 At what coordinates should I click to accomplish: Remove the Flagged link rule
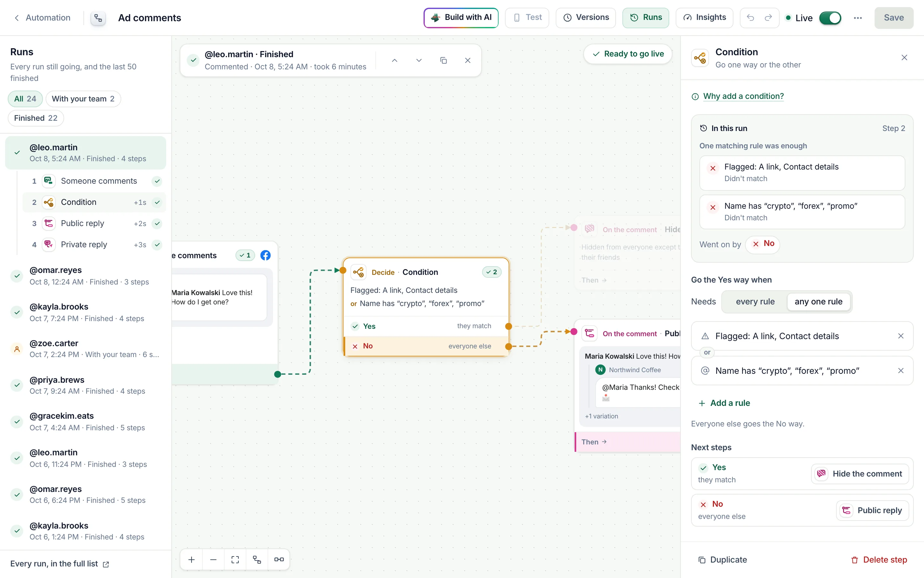tap(901, 336)
